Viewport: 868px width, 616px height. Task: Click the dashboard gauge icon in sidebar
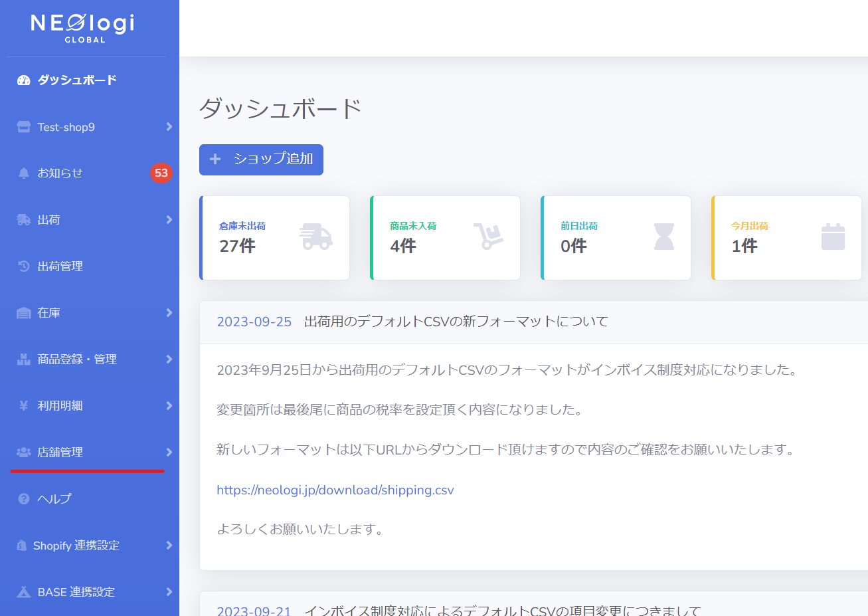(24, 80)
